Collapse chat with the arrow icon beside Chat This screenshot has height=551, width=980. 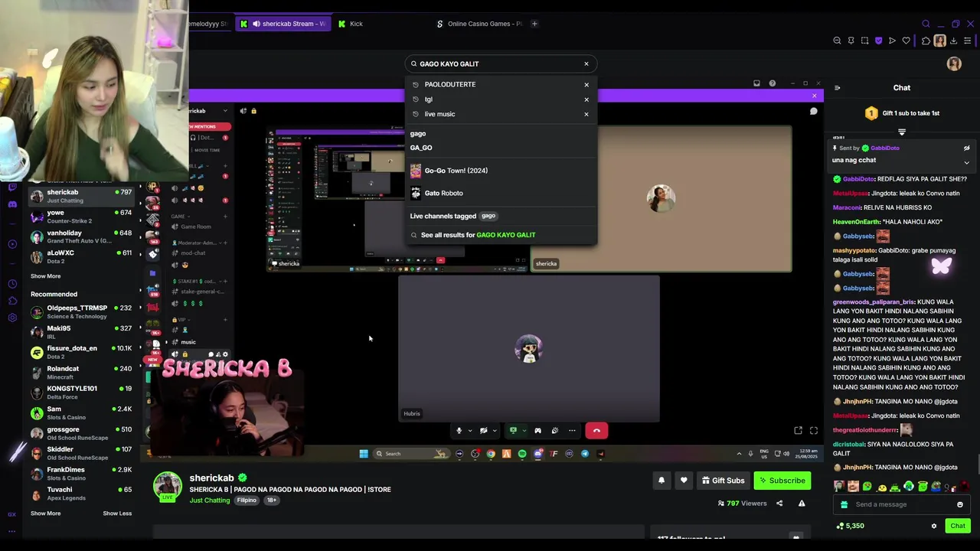coord(837,88)
